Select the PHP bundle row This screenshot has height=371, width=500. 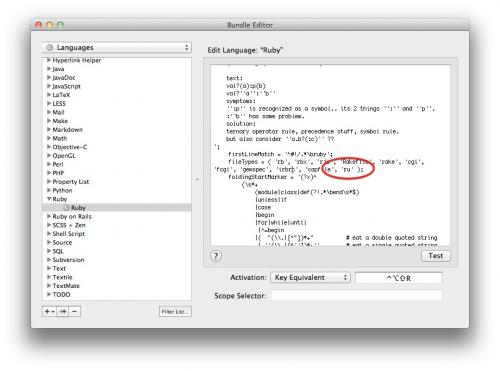click(117, 173)
